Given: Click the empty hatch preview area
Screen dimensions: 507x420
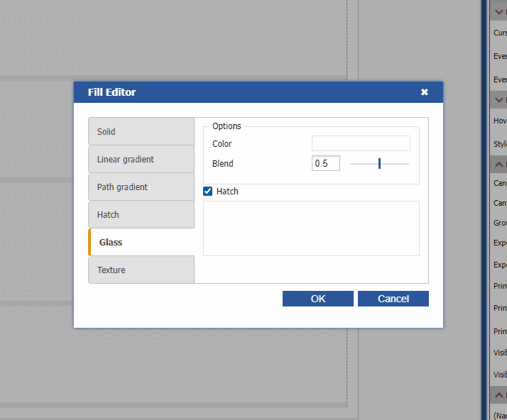Looking at the screenshot, I should (x=311, y=228).
